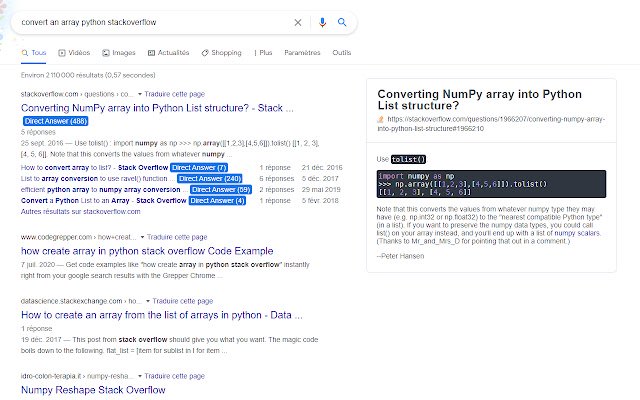Open the Shopping tab
This screenshot has height=400, width=640.
tap(221, 53)
